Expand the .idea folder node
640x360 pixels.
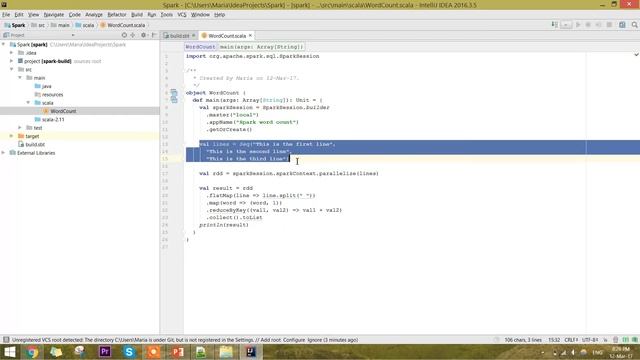pos(12,53)
